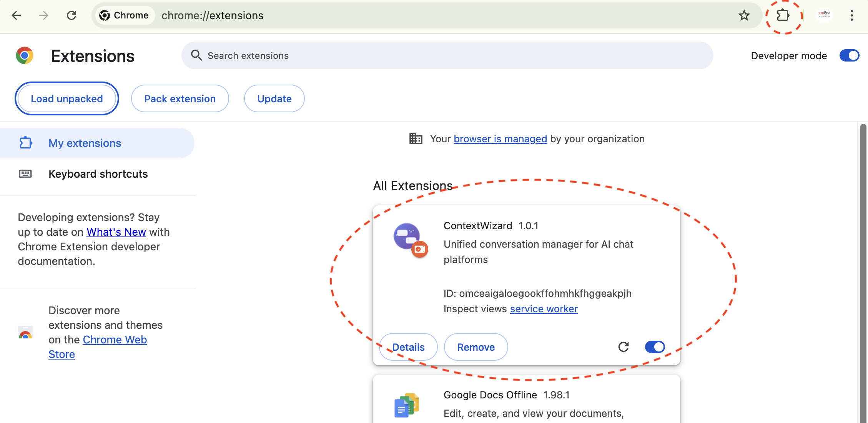Follow the Chrome Web Store link
Viewport: 868px width, 423px height.
[115, 339]
